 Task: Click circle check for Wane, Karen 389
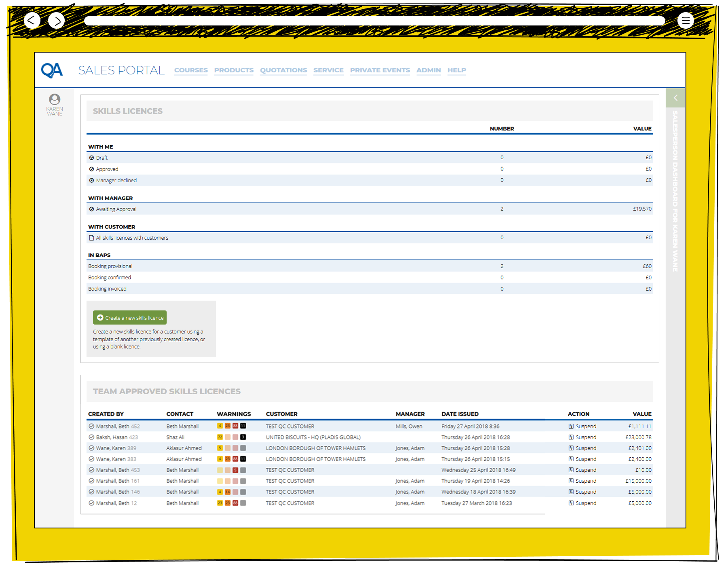point(91,448)
